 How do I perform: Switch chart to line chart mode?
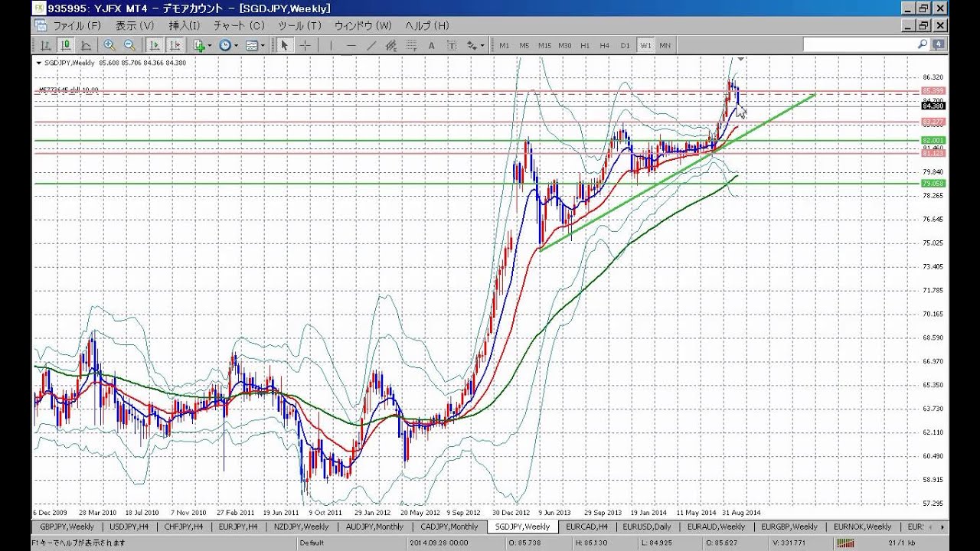[x=87, y=45]
